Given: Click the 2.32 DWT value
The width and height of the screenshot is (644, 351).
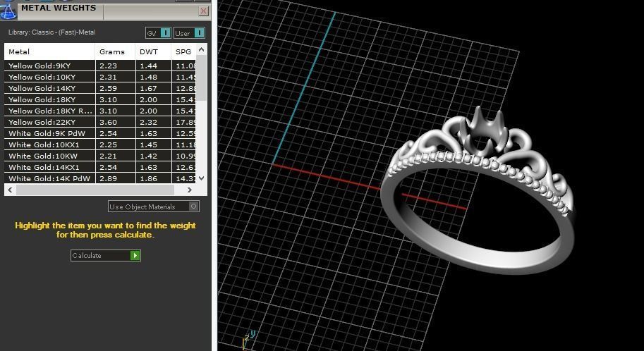Looking at the screenshot, I should 148,122.
